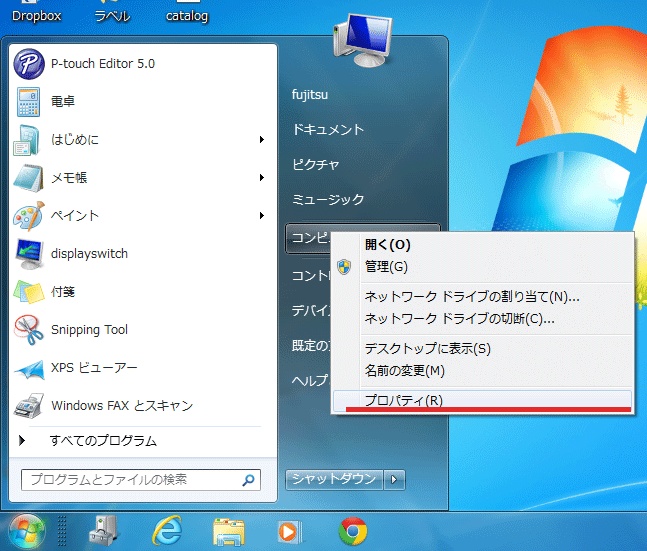The height and width of the screenshot is (551, 647).
Task: Click the user account computer picture
Action: pos(362,40)
